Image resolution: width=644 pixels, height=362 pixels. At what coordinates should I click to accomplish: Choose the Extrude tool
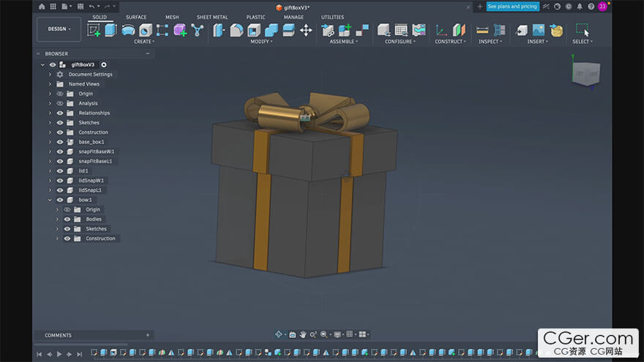tap(111, 30)
